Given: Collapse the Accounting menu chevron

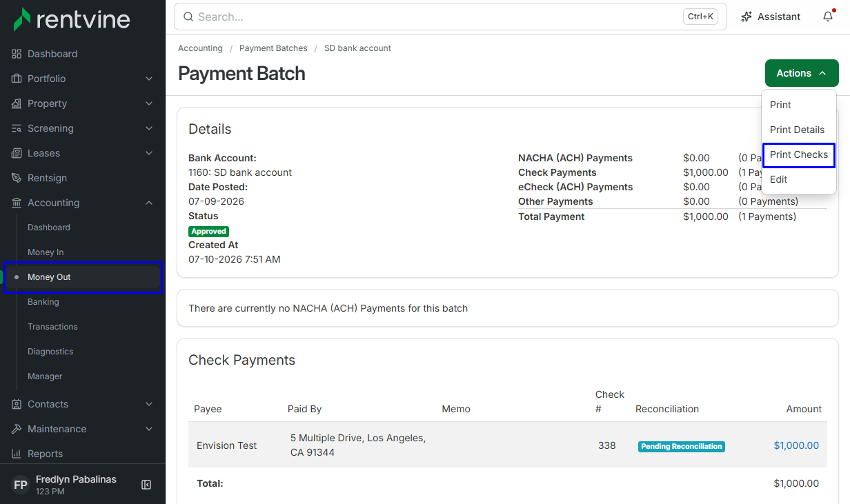Looking at the screenshot, I should pyautogui.click(x=149, y=203).
